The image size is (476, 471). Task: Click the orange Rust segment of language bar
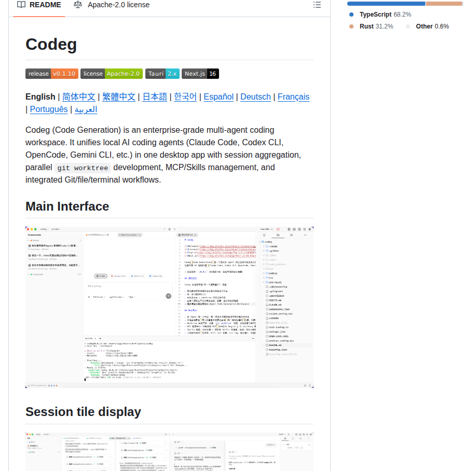444,4
